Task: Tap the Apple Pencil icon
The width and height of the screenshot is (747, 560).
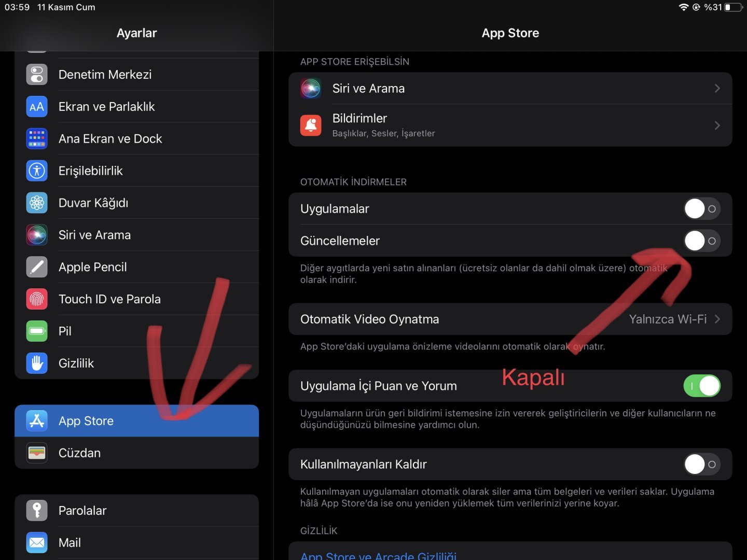Action: click(x=37, y=267)
